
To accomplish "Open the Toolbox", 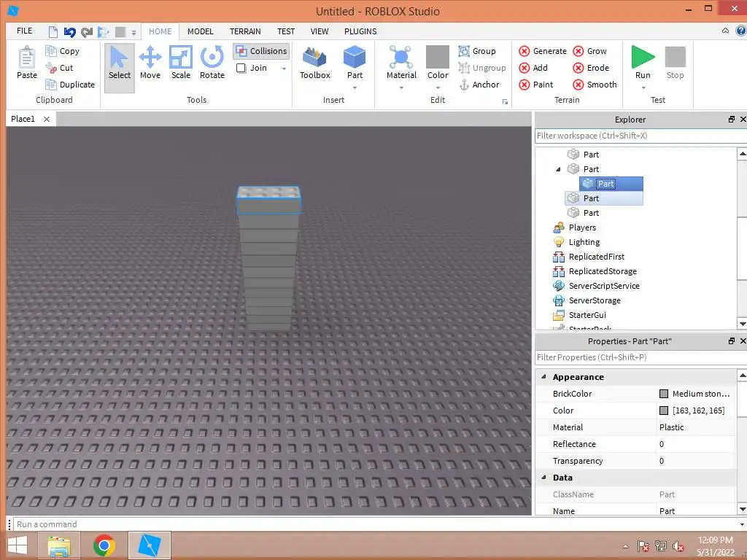I will click(315, 63).
